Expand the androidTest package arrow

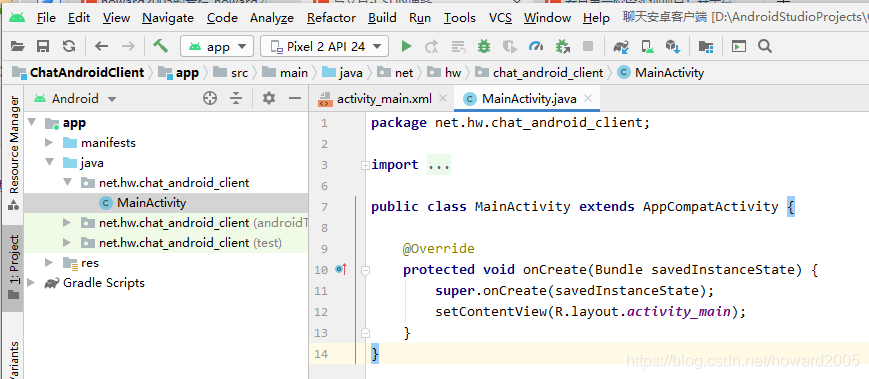point(68,223)
